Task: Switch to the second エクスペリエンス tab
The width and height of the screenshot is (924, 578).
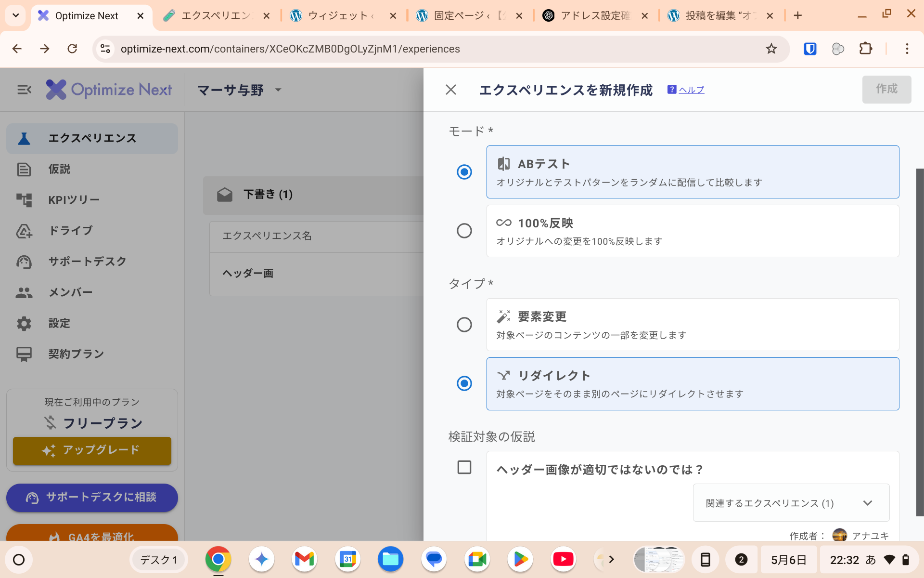Action: coord(217,16)
